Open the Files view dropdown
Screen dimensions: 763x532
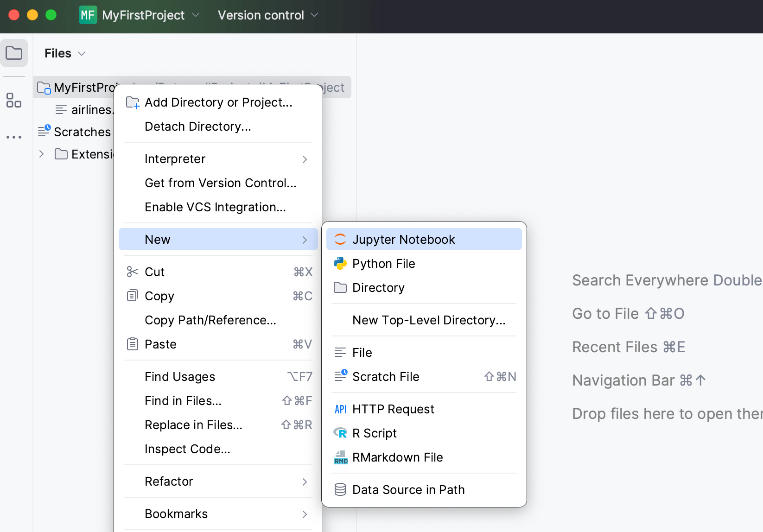[65, 53]
